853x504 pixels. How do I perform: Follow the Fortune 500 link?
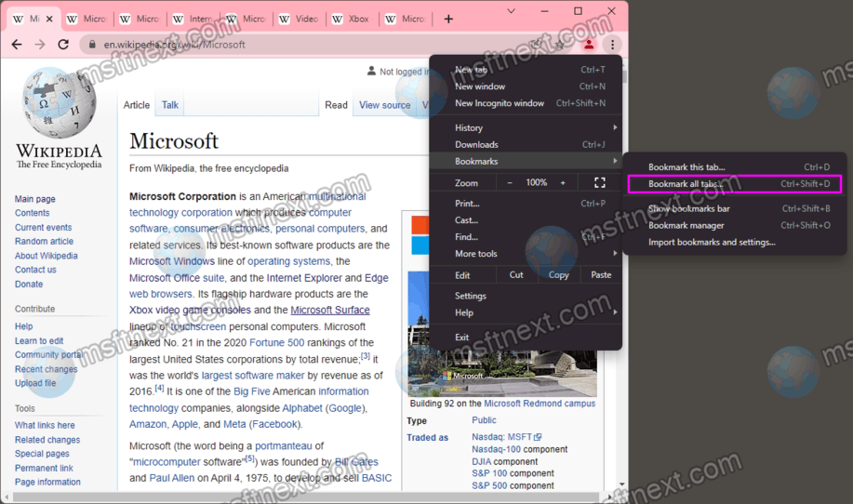[277, 342]
